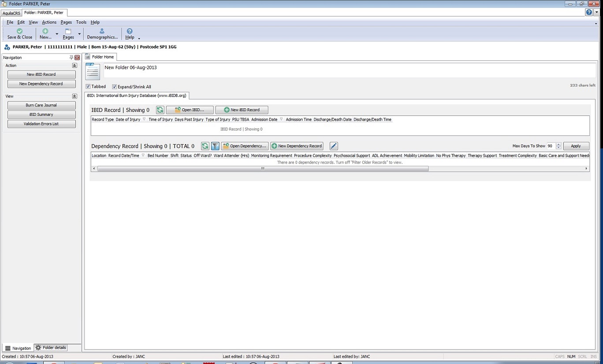Uncheck the Tabbed checkbox
This screenshot has width=603, height=364.
(x=88, y=87)
